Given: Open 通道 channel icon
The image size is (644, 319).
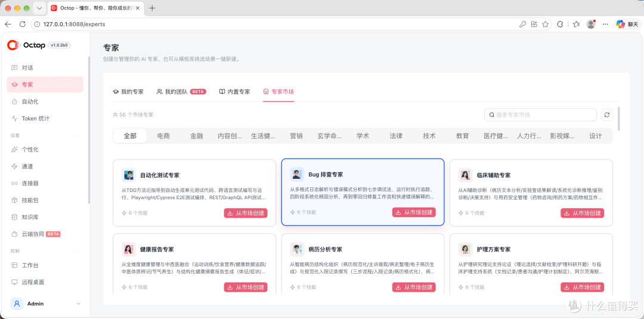Looking at the screenshot, I should pyautogui.click(x=14, y=166).
